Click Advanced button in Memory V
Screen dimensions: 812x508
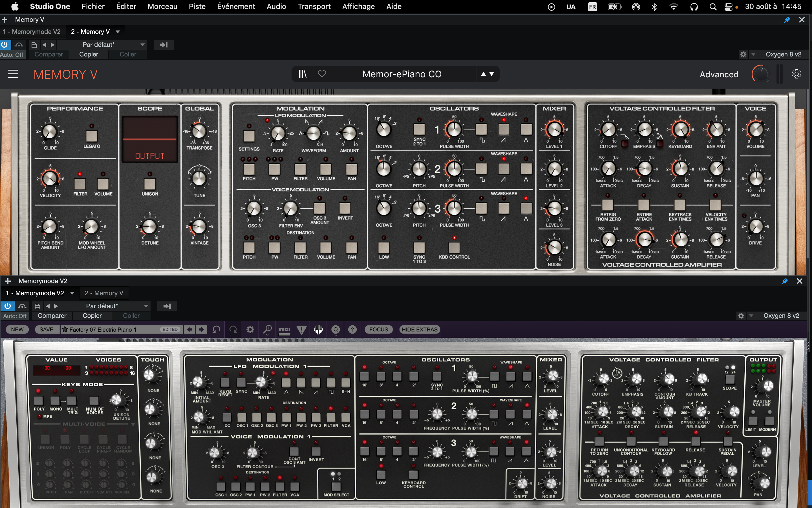tap(719, 74)
